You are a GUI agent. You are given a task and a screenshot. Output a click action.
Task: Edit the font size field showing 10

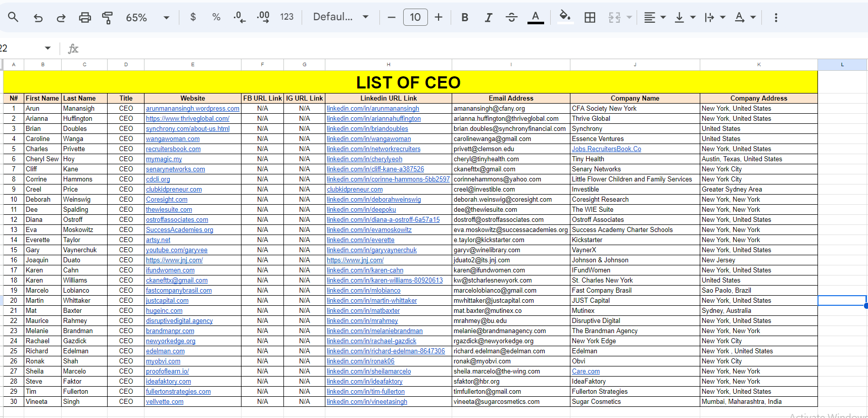click(x=415, y=17)
